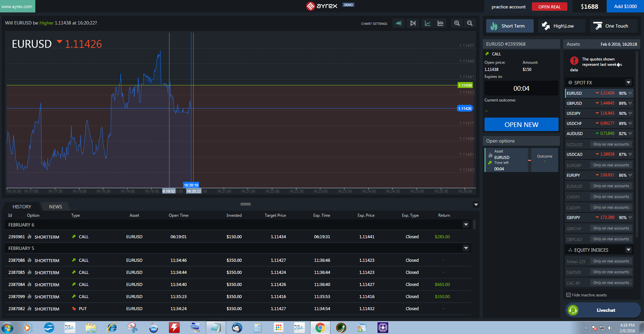The image size is (644, 334).
Task: Switch chart to candlestick view
Action: [x=441, y=23]
